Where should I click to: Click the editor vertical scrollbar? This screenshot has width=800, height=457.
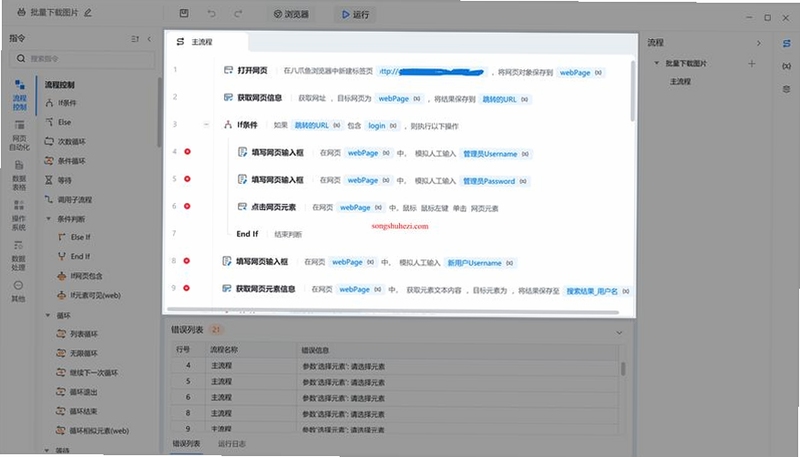tap(633, 91)
